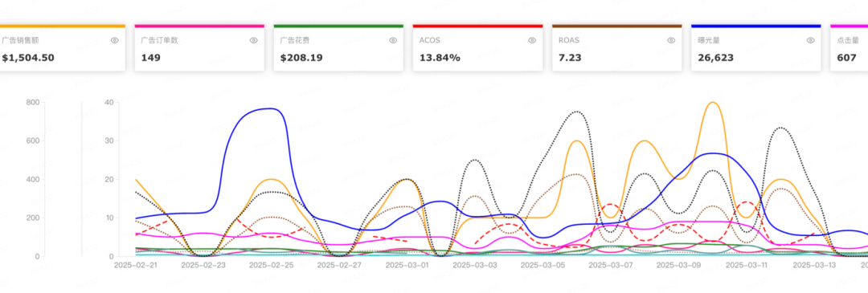Click the 广告花费 label text

point(295,40)
